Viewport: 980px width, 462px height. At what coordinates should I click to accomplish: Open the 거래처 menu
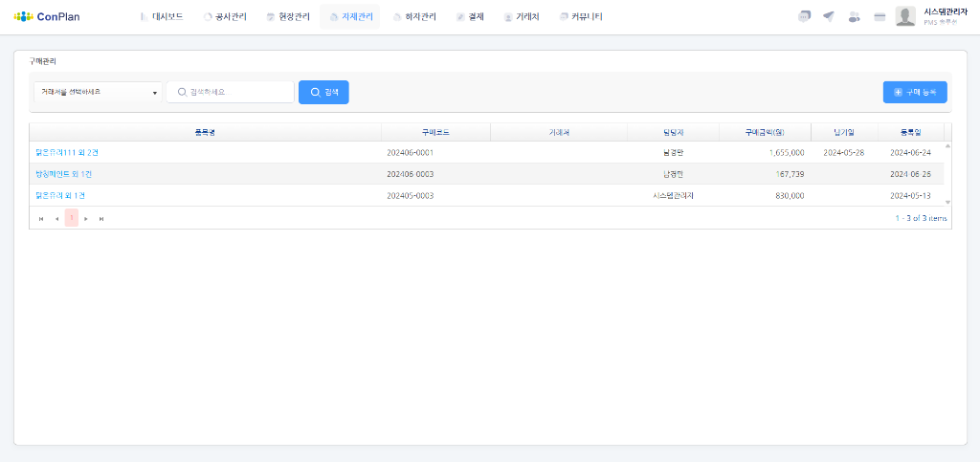(522, 17)
